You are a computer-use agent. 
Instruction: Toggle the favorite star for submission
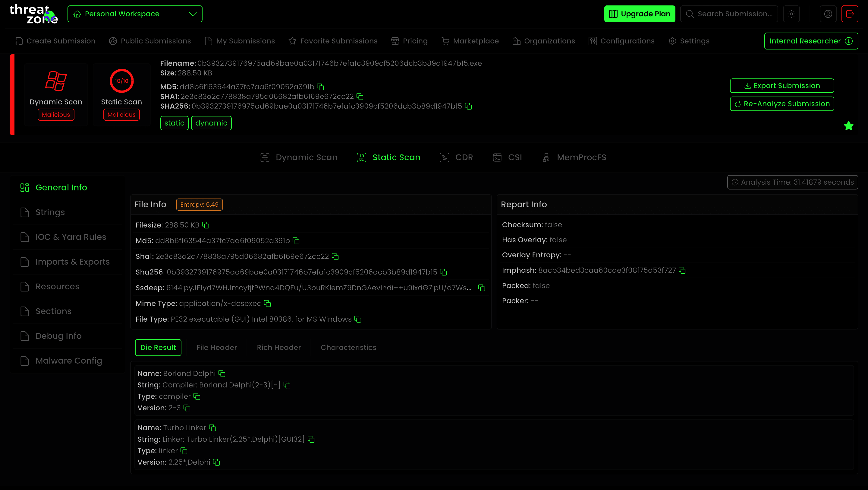point(848,126)
